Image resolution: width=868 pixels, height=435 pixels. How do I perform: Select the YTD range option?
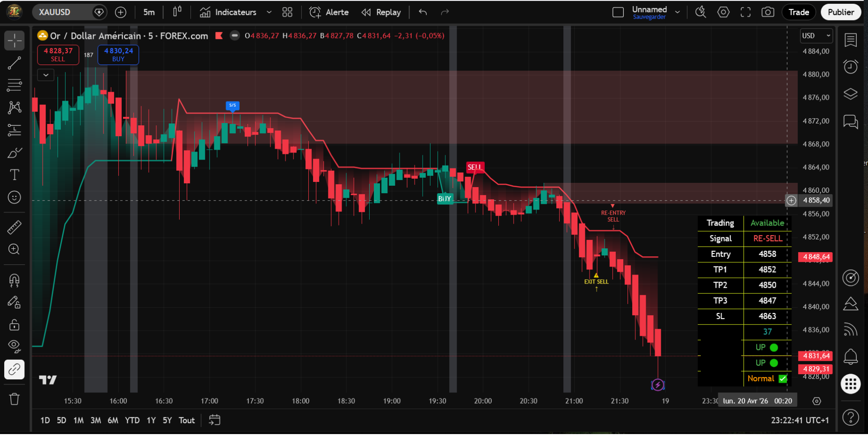coord(132,420)
